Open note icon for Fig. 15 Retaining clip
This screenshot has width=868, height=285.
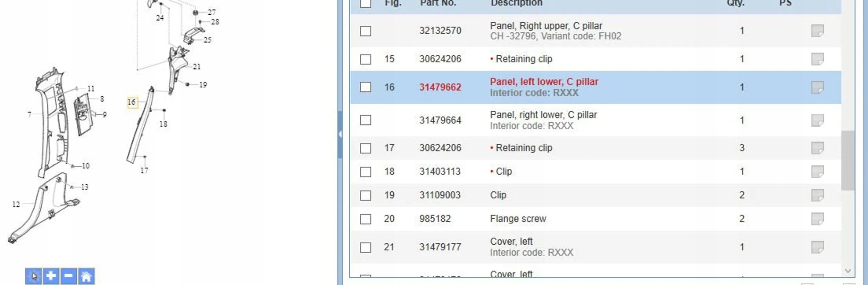click(x=817, y=59)
